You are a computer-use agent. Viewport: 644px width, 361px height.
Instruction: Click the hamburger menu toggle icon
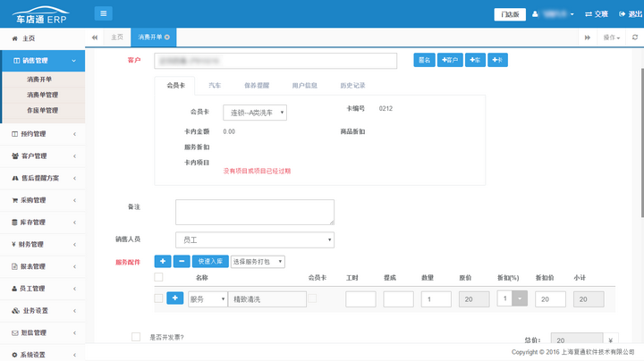coord(103,13)
